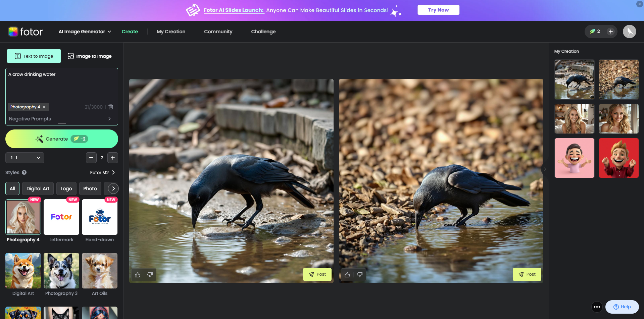Click the plus icon to add credits
Viewport: 644px width, 319px height.
pos(610,32)
